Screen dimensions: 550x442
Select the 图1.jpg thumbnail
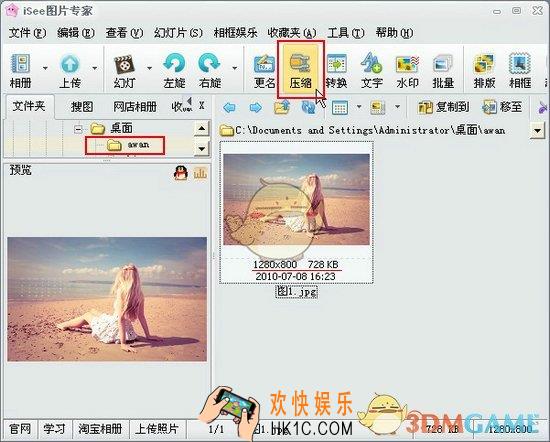pos(296,212)
